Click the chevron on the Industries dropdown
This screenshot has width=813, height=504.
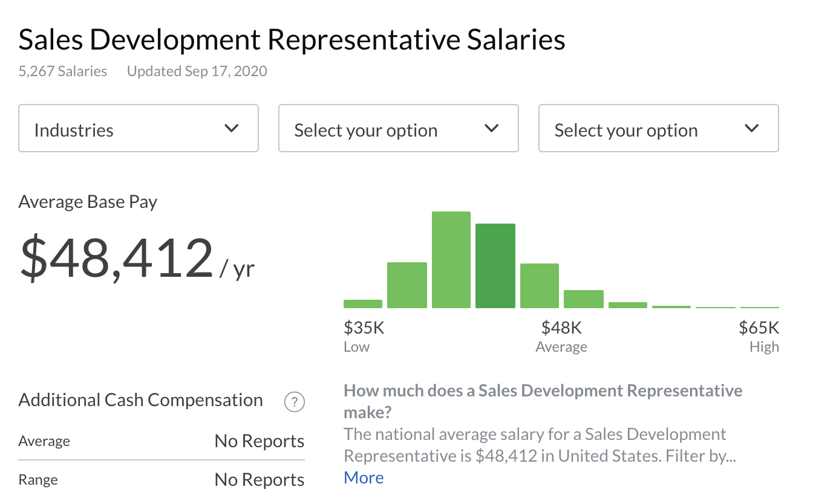point(230,128)
